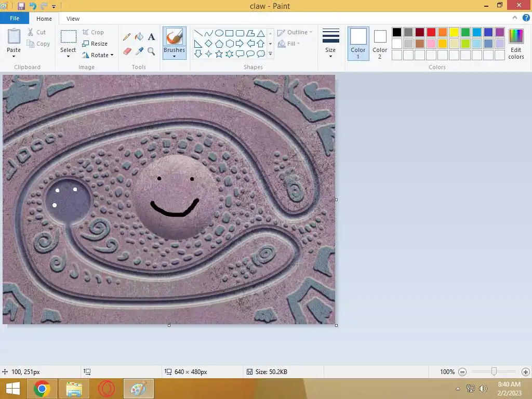Pick the red color swatch
The height and width of the screenshot is (399, 532).
tap(431, 32)
